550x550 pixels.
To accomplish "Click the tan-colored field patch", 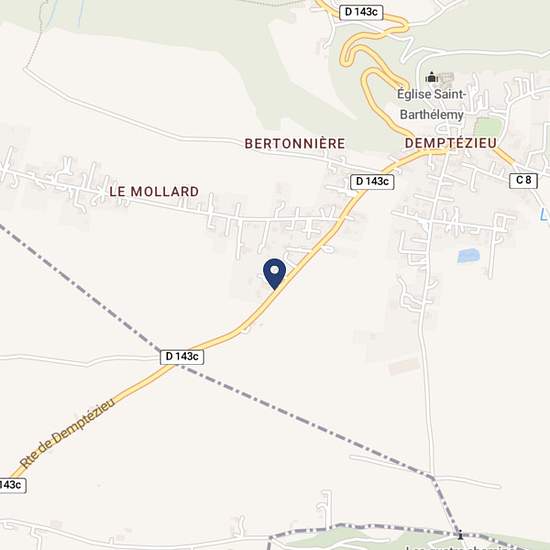I will click(403, 366).
